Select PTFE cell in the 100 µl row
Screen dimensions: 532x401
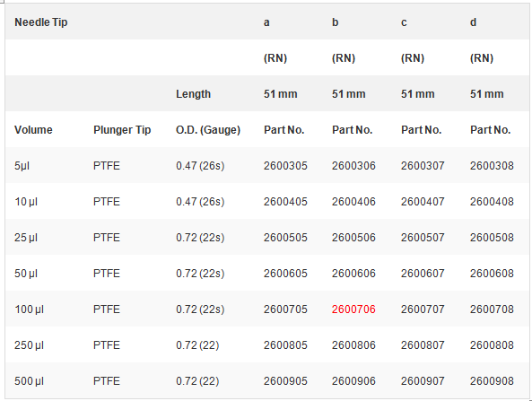point(107,309)
